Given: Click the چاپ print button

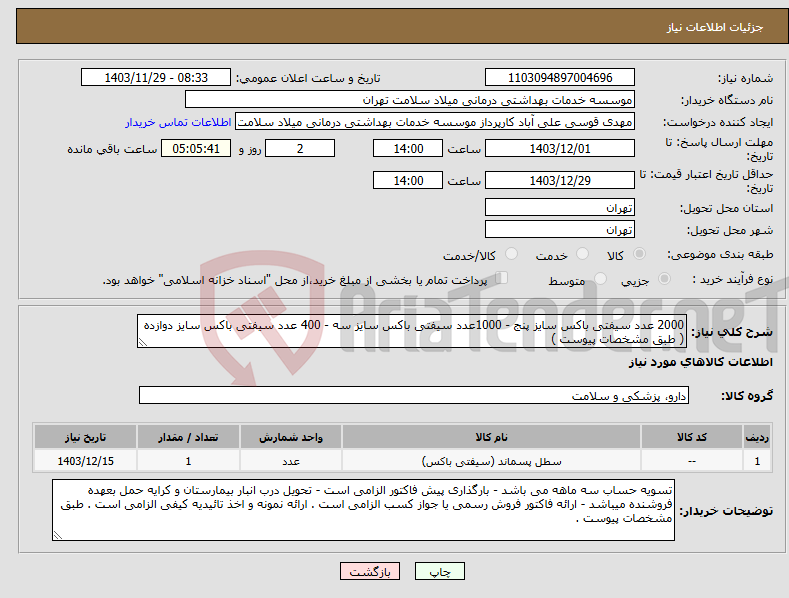Looking at the screenshot, I should [440, 571].
